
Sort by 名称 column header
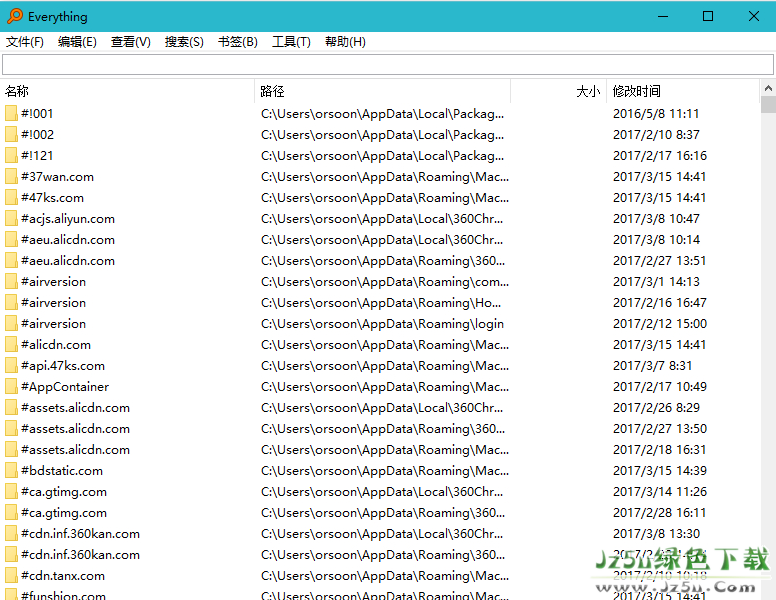[127, 91]
